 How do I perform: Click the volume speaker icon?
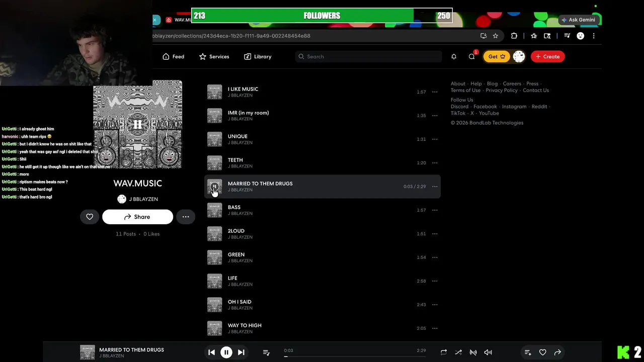488,352
